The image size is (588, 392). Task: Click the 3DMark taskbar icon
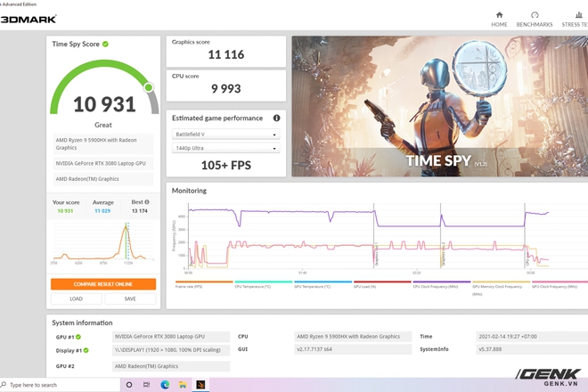(x=200, y=385)
